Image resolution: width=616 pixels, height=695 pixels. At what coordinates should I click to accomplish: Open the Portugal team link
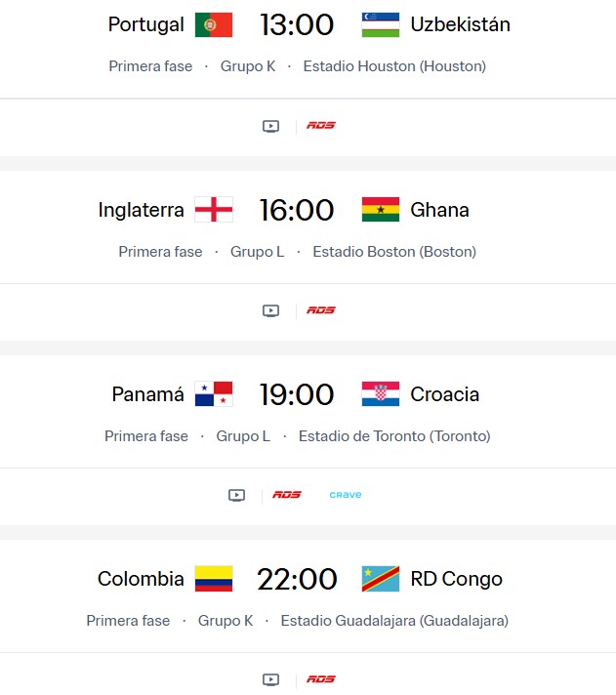(x=146, y=25)
